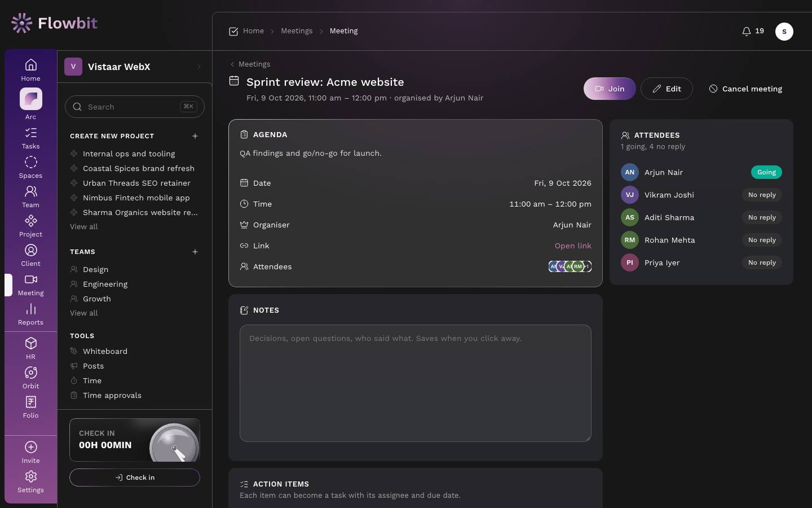Open notifications bell showing 19

pyautogui.click(x=753, y=31)
